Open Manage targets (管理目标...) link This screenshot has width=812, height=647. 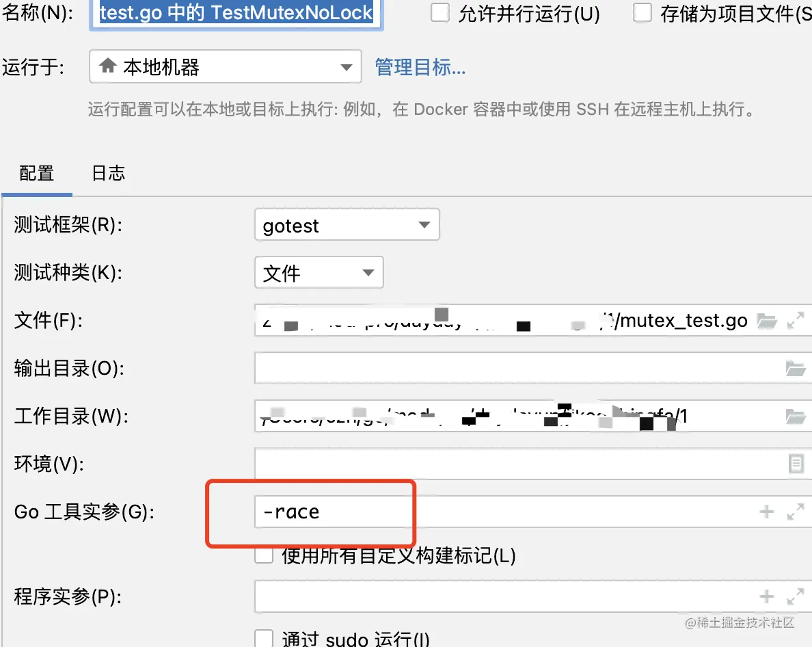[420, 67]
